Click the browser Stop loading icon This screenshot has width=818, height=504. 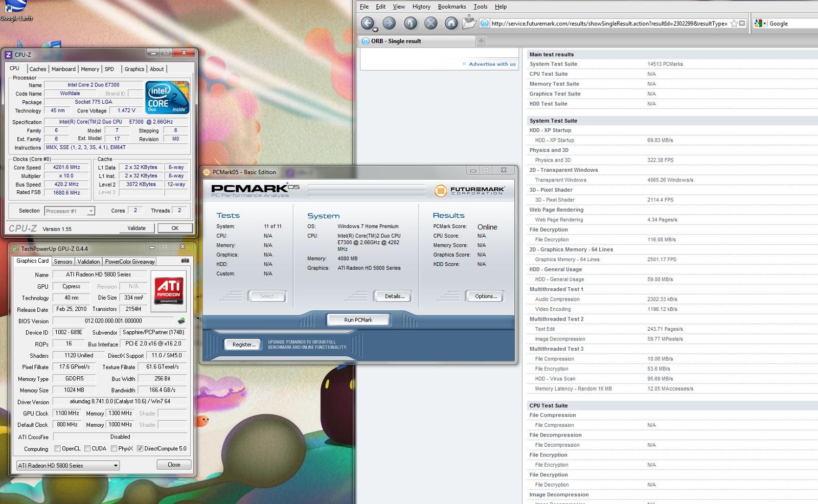click(x=431, y=23)
